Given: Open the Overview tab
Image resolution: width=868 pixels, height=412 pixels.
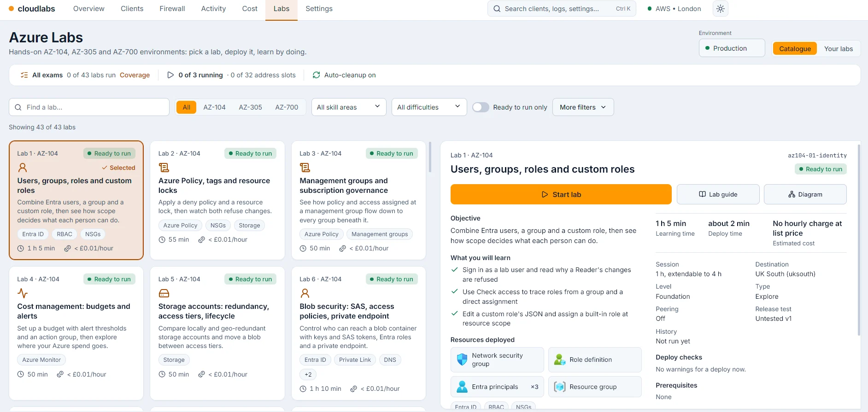Looking at the screenshot, I should 89,9.
